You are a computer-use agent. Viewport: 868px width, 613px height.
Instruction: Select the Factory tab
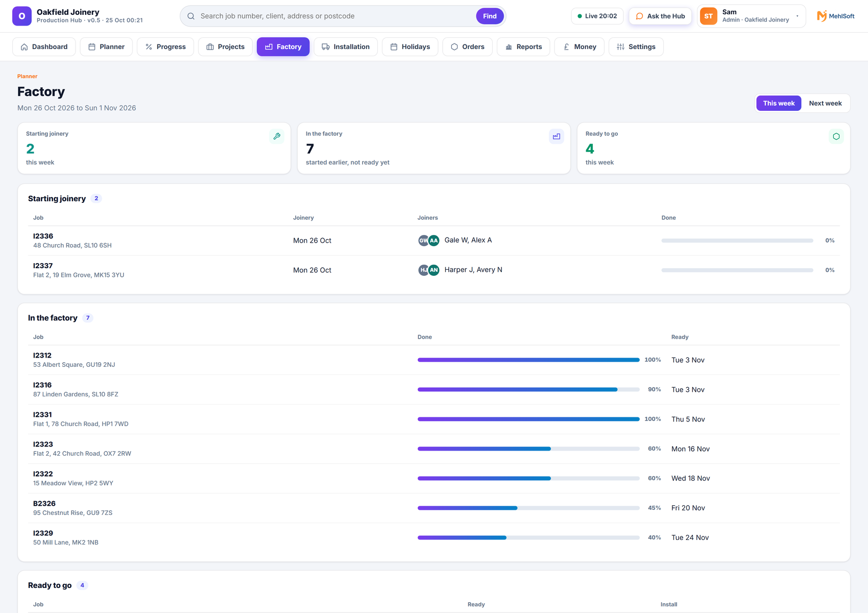click(x=283, y=46)
